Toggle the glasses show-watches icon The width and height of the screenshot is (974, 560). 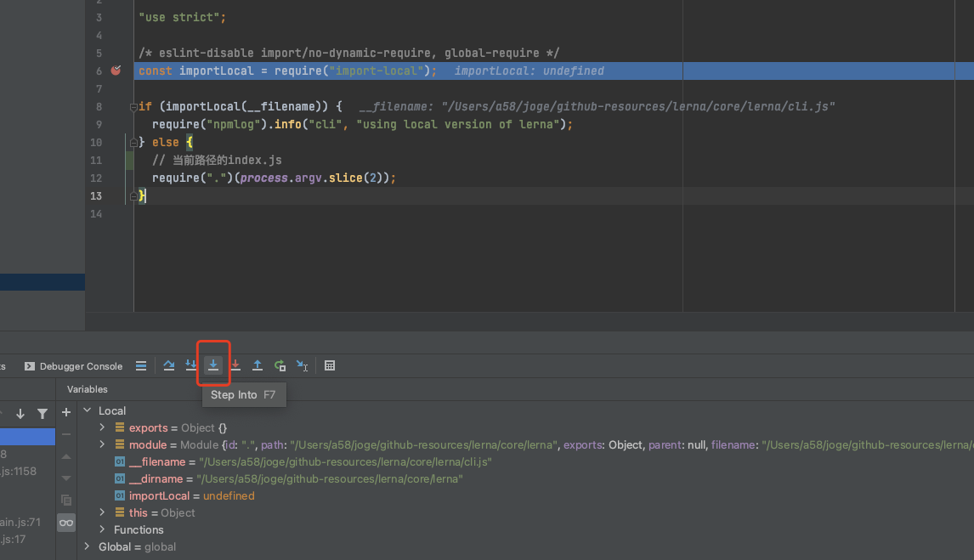(x=66, y=523)
